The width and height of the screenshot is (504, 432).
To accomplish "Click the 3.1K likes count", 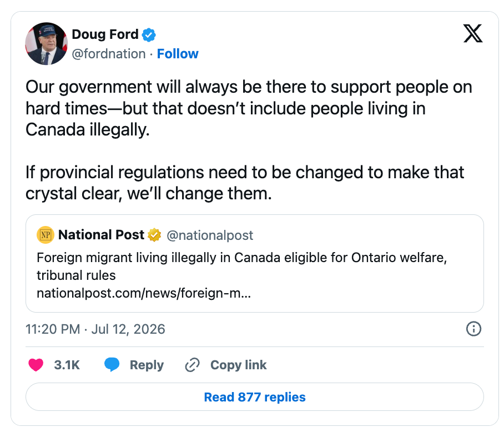I will [67, 365].
